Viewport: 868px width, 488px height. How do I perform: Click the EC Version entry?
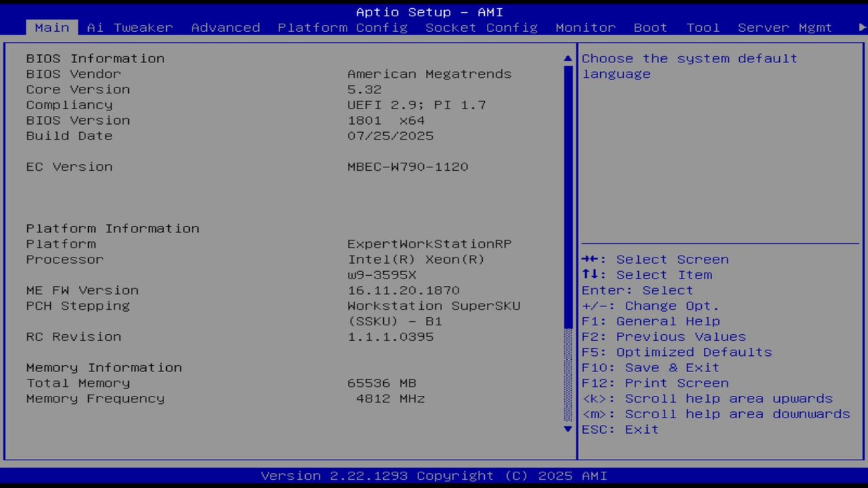coord(69,166)
